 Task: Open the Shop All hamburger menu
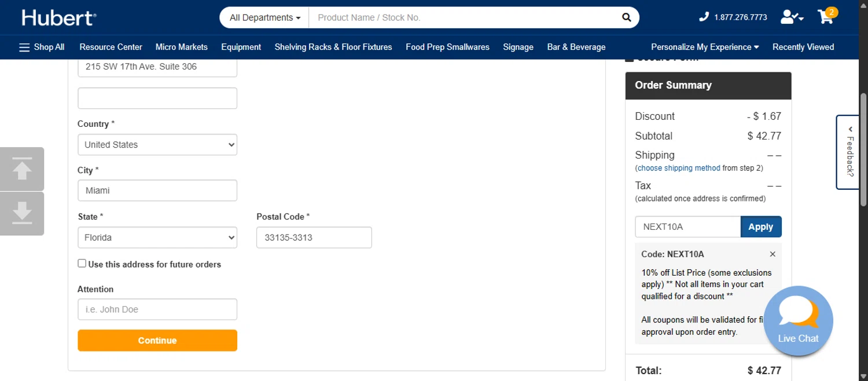(42, 47)
